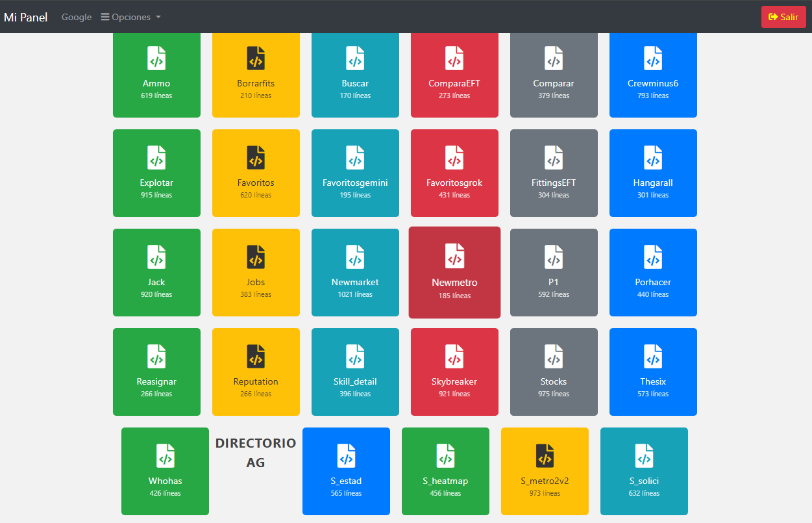This screenshot has width=812, height=523.
Task: Open the Skybreaker code file icon
Action: 454,357
